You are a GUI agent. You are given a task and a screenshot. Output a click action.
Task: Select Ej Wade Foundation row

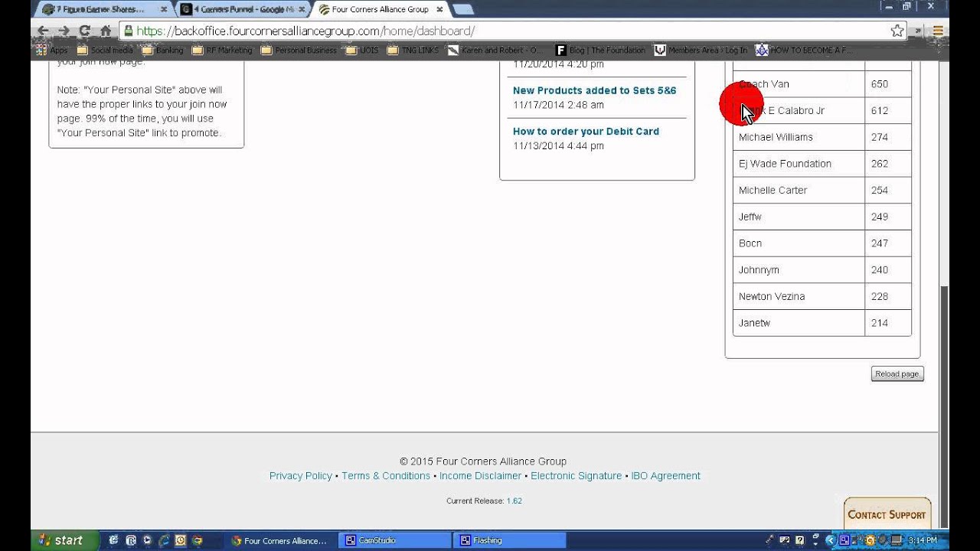click(x=822, y=164)
